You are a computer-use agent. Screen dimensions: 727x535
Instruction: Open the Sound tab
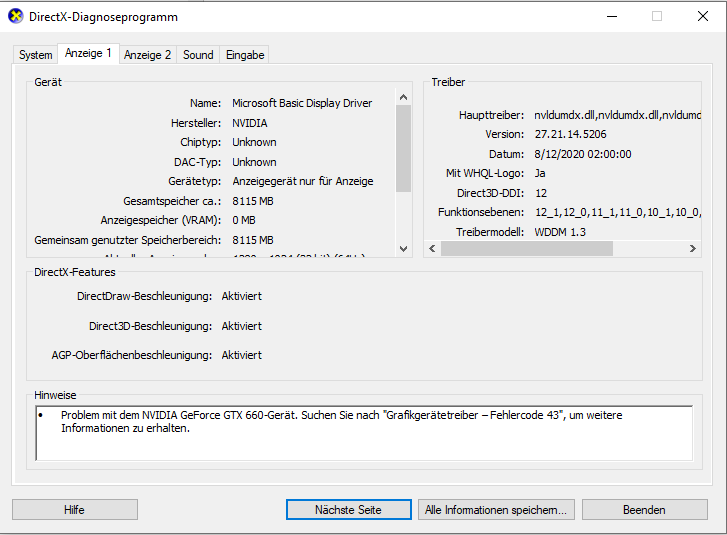pyautogui.click(x=198, y=55)
